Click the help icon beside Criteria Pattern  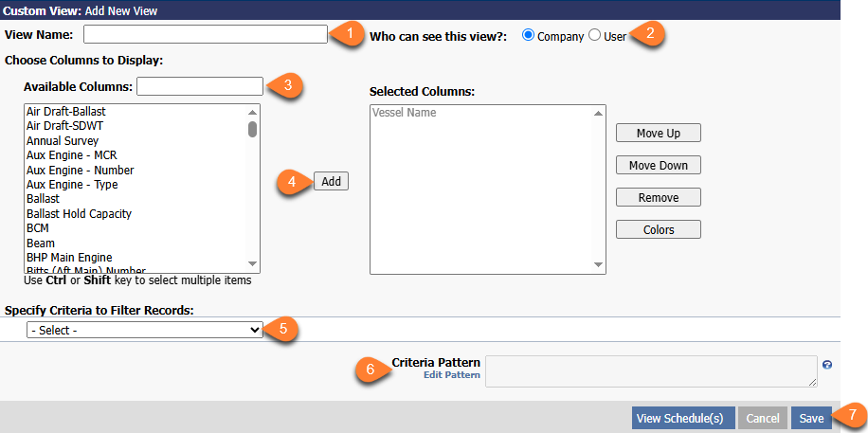pos(827,365)
